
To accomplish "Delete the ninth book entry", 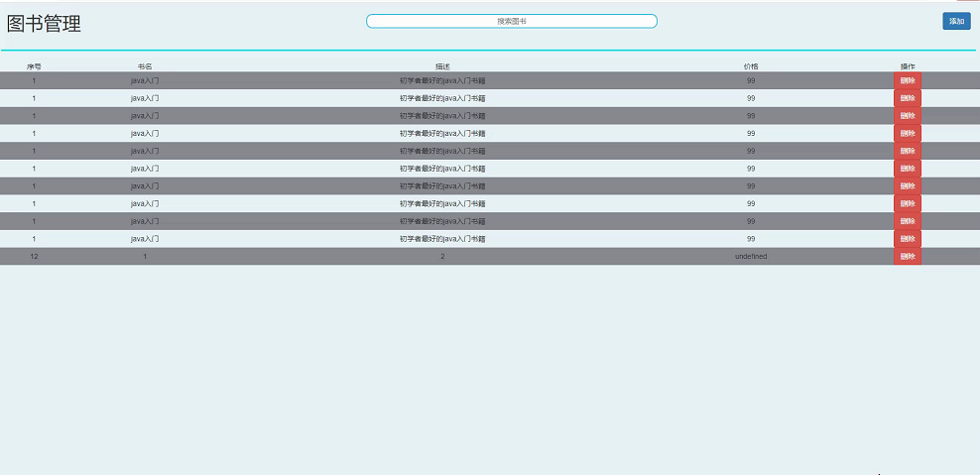I will click(907, 221).
